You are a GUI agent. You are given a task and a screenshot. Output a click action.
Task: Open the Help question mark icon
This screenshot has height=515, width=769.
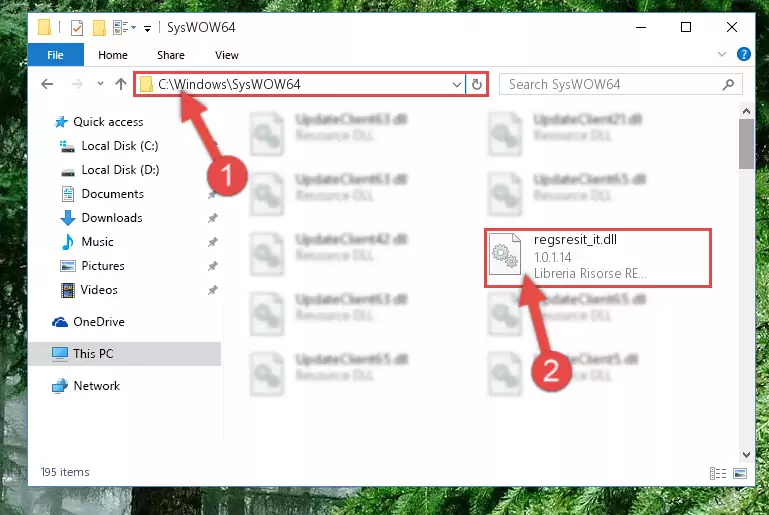tap(743, 54)
